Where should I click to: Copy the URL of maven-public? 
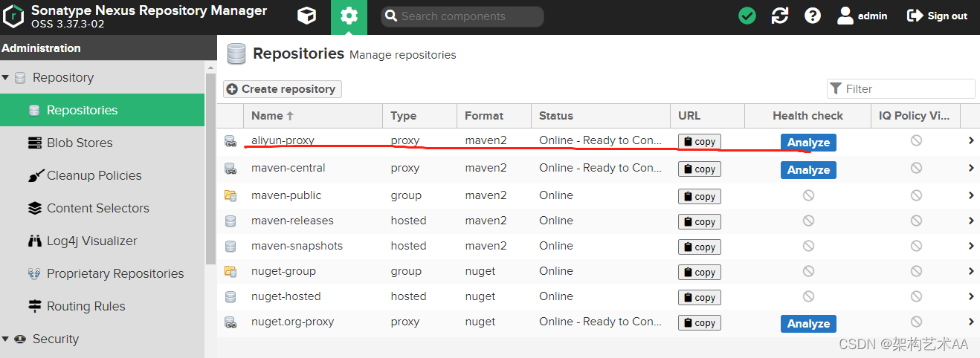[699, 197]
